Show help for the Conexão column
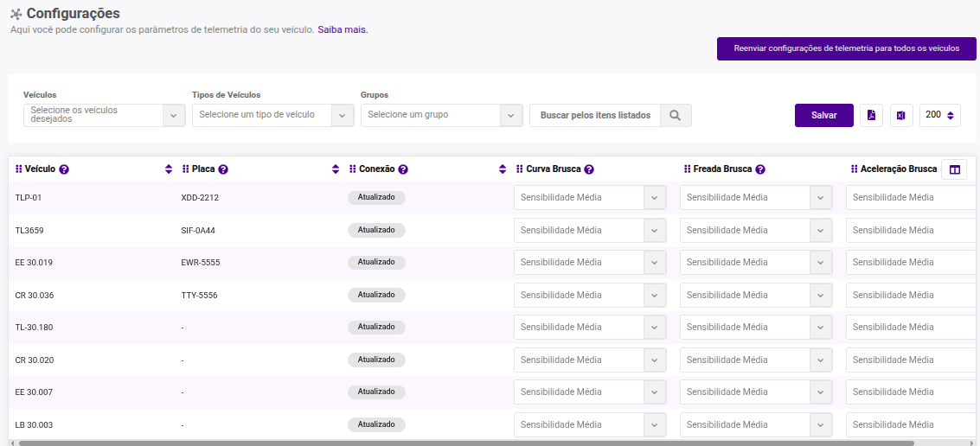Viewport: 980px width, 446px height. [x=403, y=169]
